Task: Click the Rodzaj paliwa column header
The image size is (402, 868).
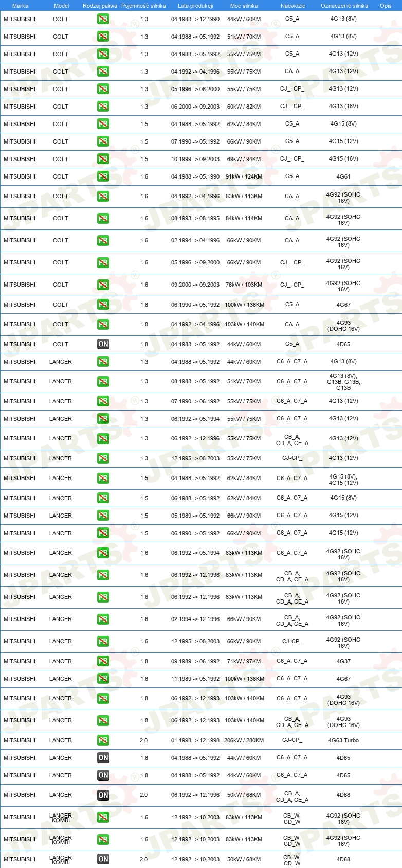Action: (x=100, y=6)
